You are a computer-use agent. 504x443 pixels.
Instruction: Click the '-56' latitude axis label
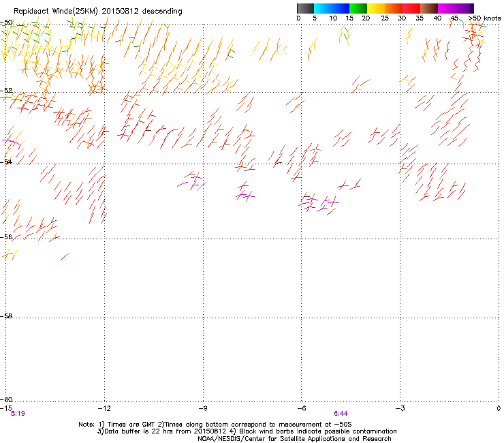tap(6, 236)
